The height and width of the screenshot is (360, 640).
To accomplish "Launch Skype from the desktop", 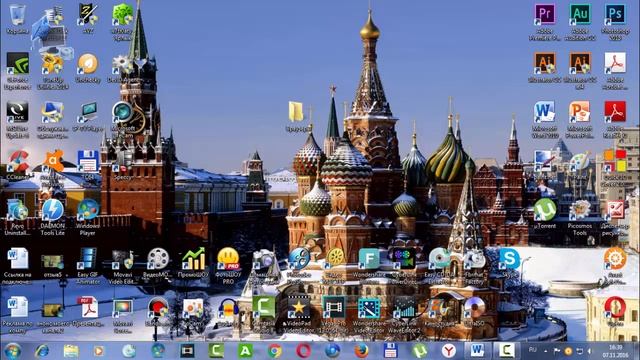I will pos(509,262).
